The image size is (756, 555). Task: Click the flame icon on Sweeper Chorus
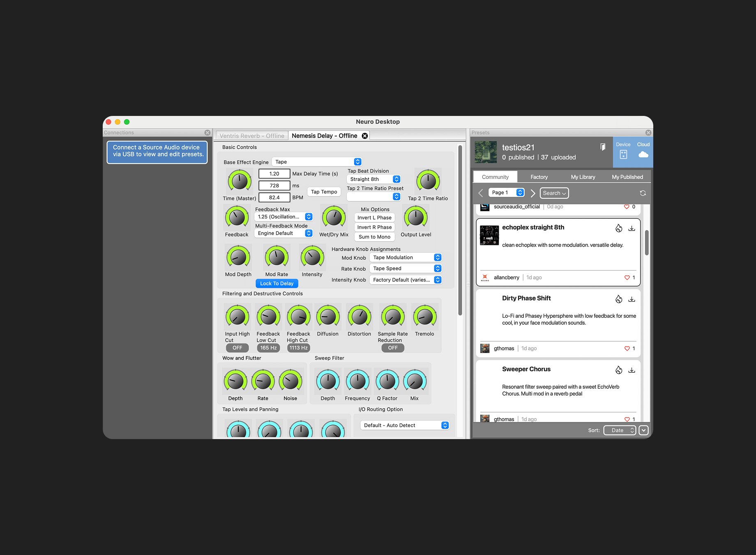pyautogui.click(x=619, y=370)
